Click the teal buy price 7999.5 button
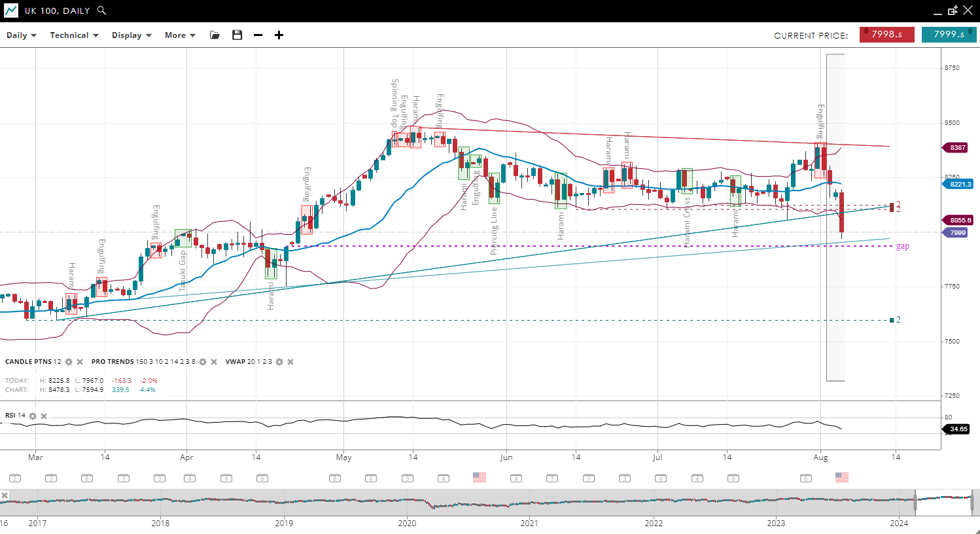This screenshot has height=534, width=980. click(x=949, y=35)
